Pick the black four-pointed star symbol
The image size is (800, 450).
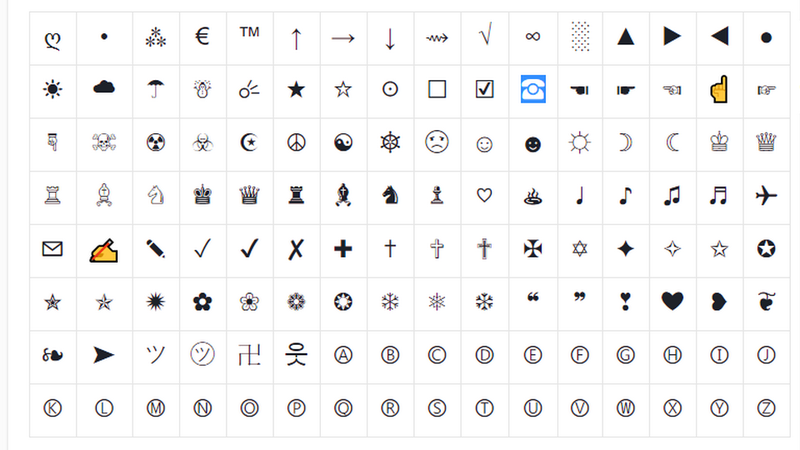click(626, 249)
